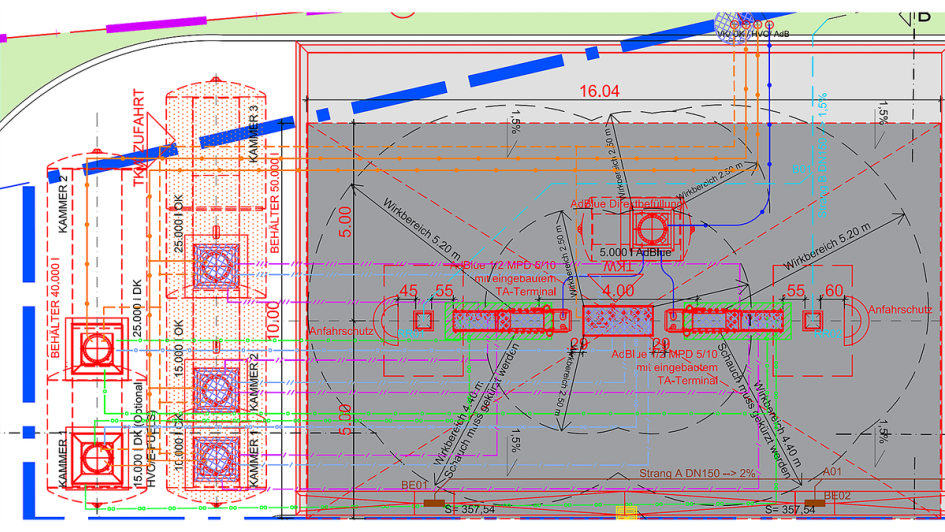Select the BE01 drain label
This screenshot has height=532, width=945.
coord(415,485)
